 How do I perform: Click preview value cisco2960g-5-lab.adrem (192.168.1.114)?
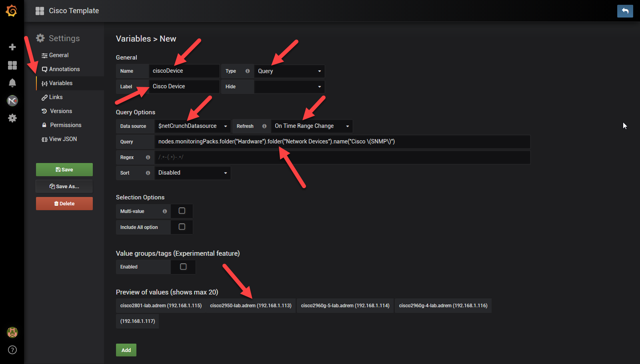(345, 306)
